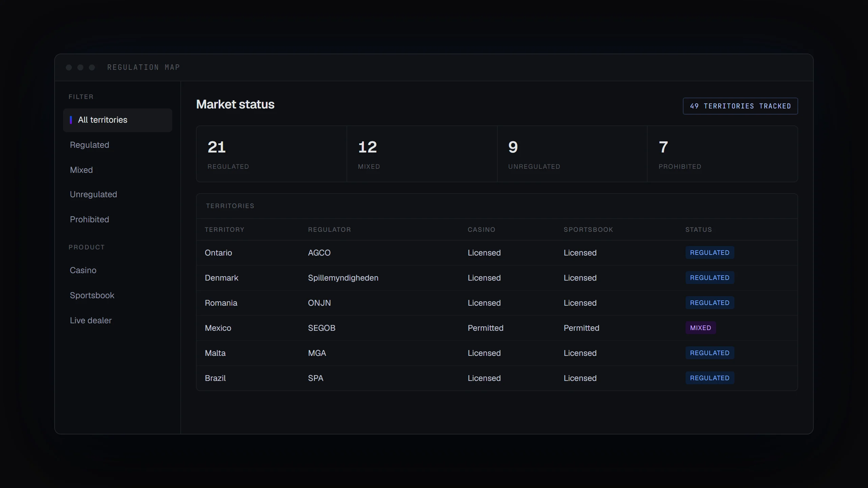868x488 pixels.
Task: Click the 49 Territories Tracked badge
Action: [740, 106]
